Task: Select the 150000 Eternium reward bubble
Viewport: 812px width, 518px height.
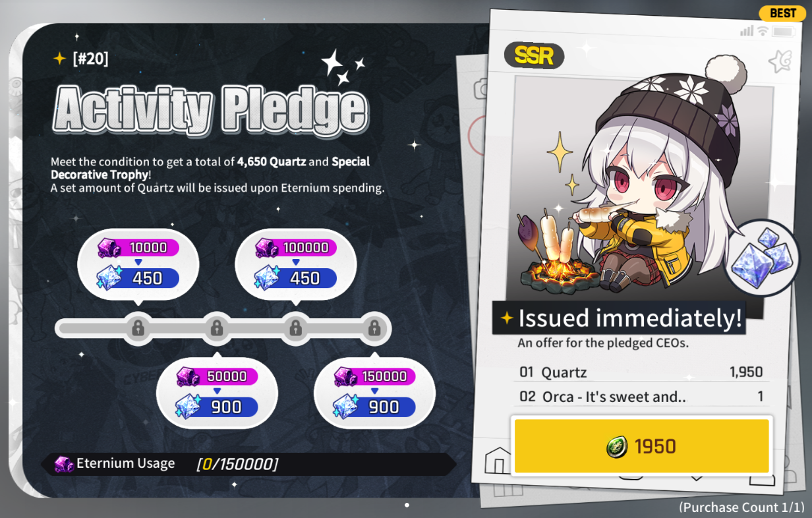Action: [x=374, y=393]
